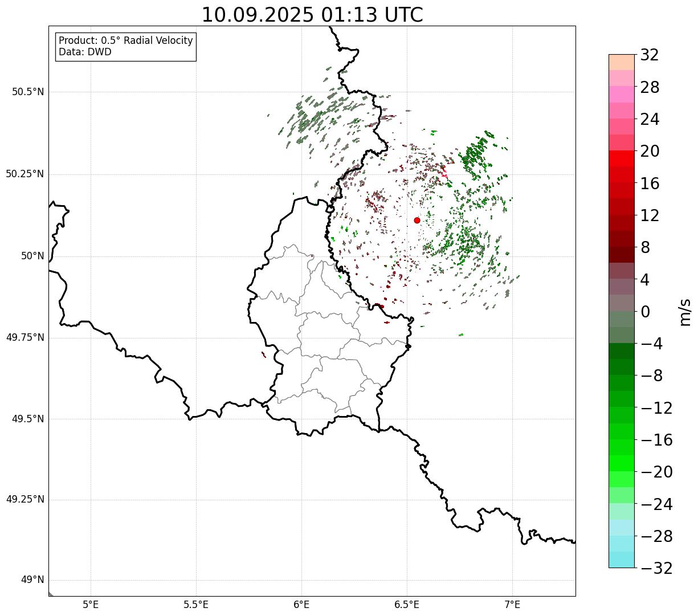
Task: Click the colorbar tick label 16
Action: 650,183
